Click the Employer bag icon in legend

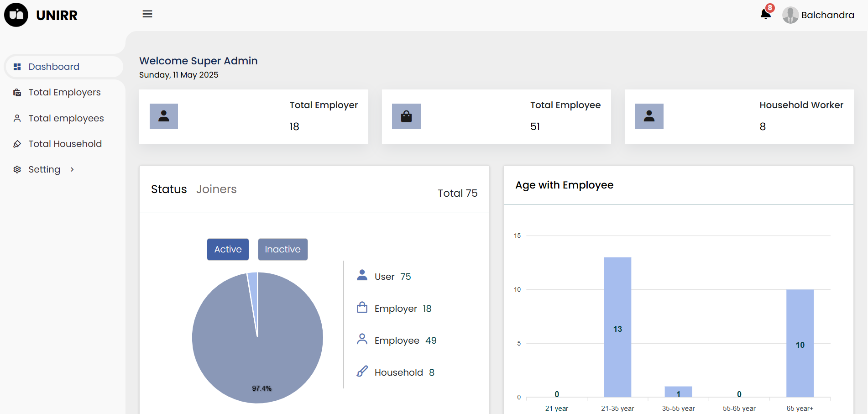(362, 308)
